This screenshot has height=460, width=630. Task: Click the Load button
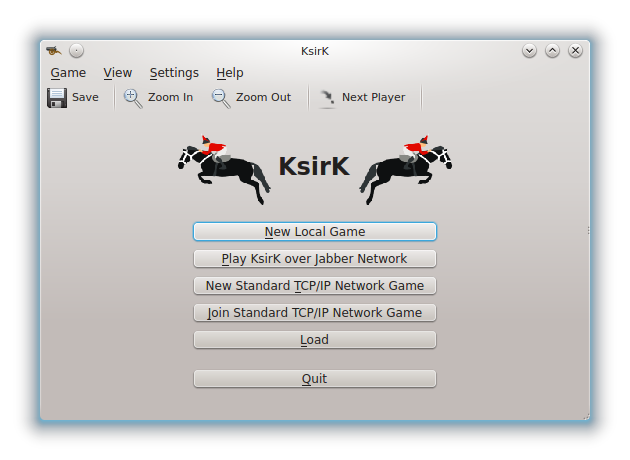point(315,340)
